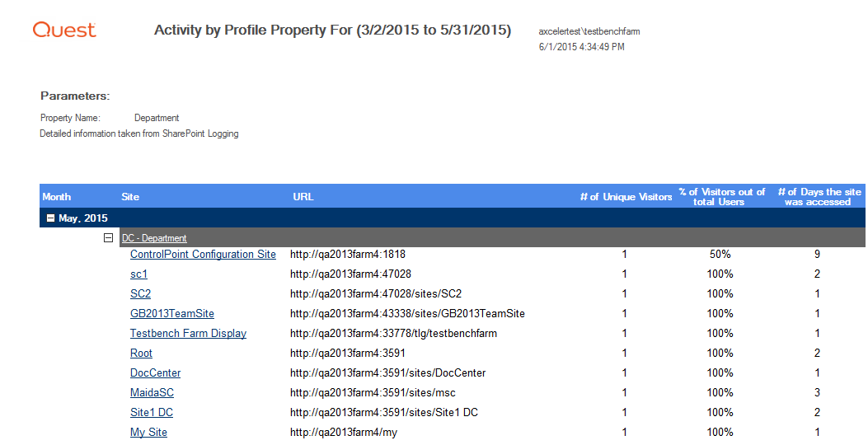
Task: Open the DocCenter site link
Action: (155, 373)
